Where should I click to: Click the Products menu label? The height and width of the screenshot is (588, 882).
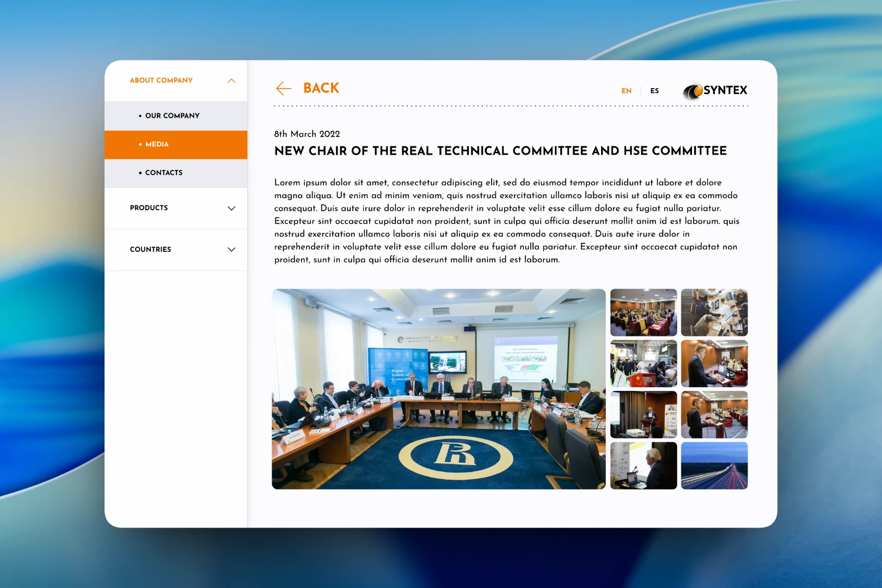tap(149, 208)
